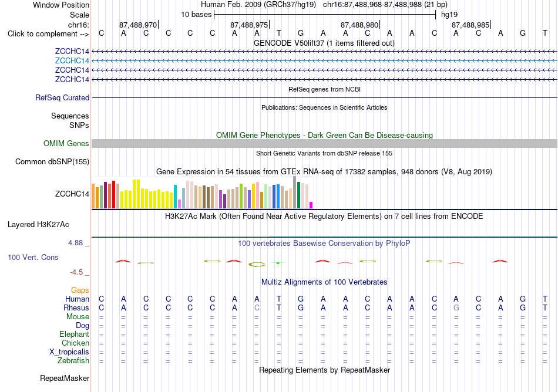
Task: Click the 87,488,985 coordinate marker
Action: [470, 25]
